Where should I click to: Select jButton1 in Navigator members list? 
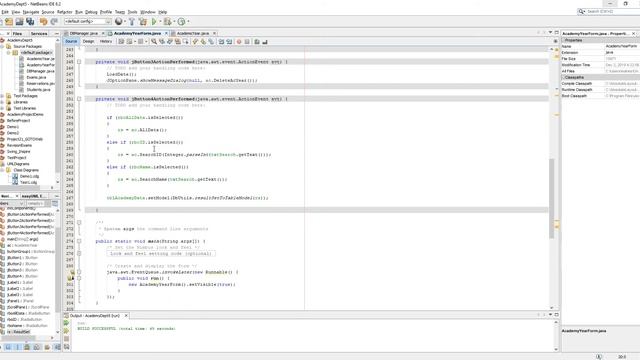tap(22, 258)
